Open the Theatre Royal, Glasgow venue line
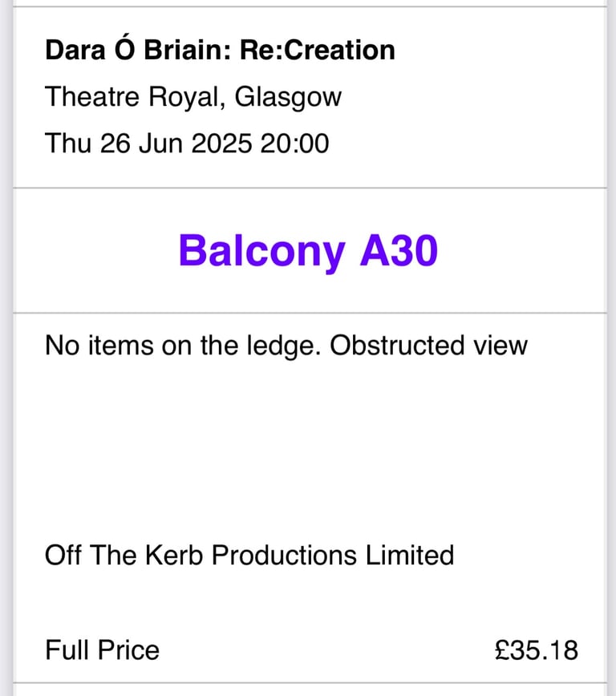Viewport: 616px width, 696px height. pyautogui.click(x=193, y=98)
